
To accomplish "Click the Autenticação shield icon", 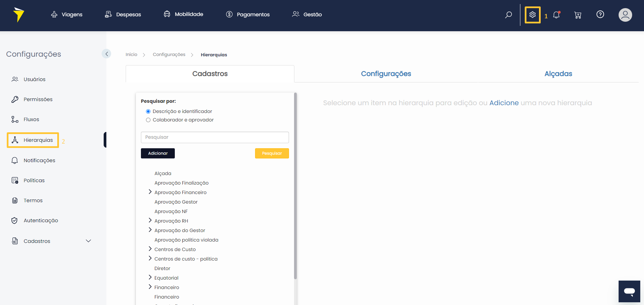I will click(15, 221).
